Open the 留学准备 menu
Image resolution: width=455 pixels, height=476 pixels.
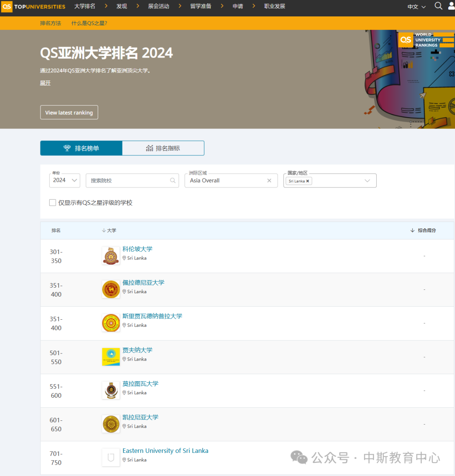click(201, 6)
